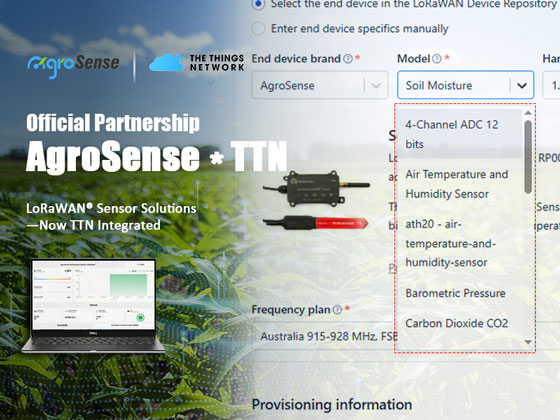560x420 pixels.
Task: Open the Frequency plan Australia 915-928 MHz dropdown
Action: click(x=324, y=336)
